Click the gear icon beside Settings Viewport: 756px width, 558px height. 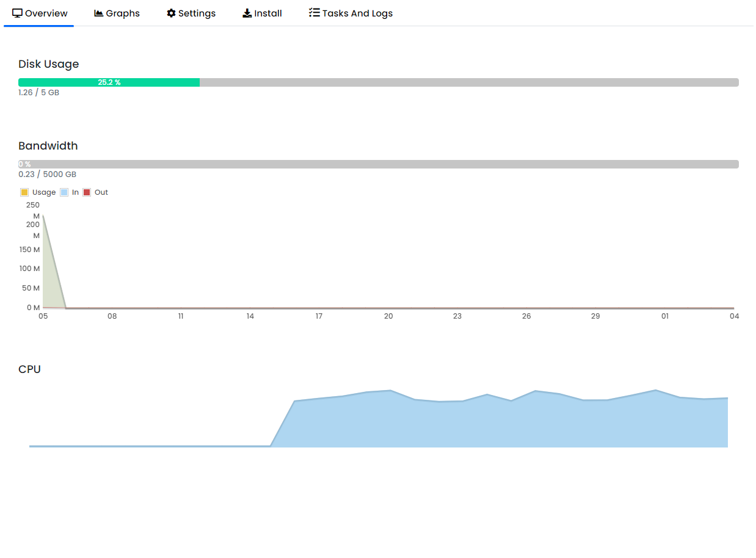pyautogui.click(x=171, y=13)
